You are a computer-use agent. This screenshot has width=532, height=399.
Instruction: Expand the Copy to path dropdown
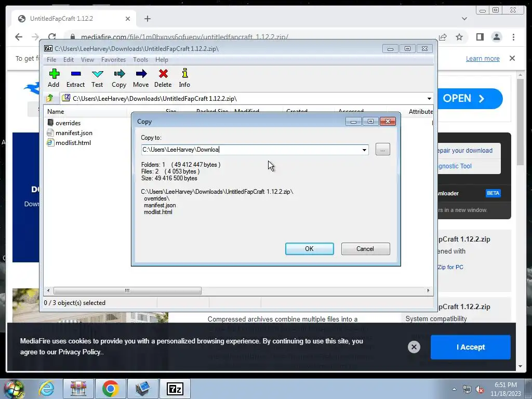pyautogui.click(x=364, y=150)
